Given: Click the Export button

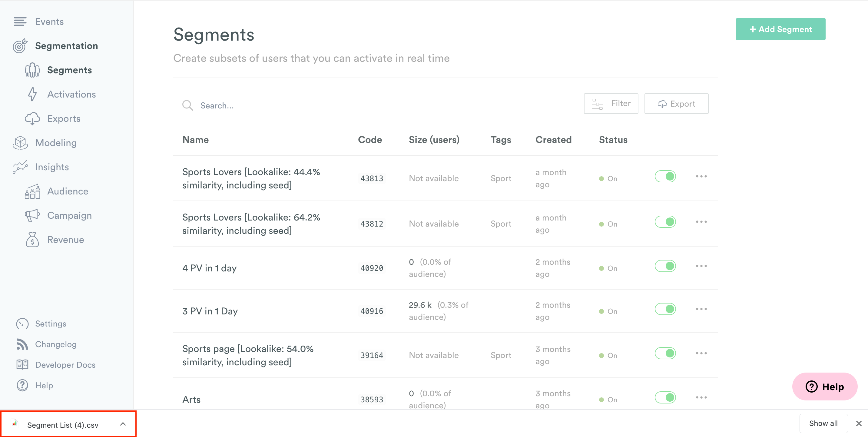Looking at the screenshot, I should 676,104.
